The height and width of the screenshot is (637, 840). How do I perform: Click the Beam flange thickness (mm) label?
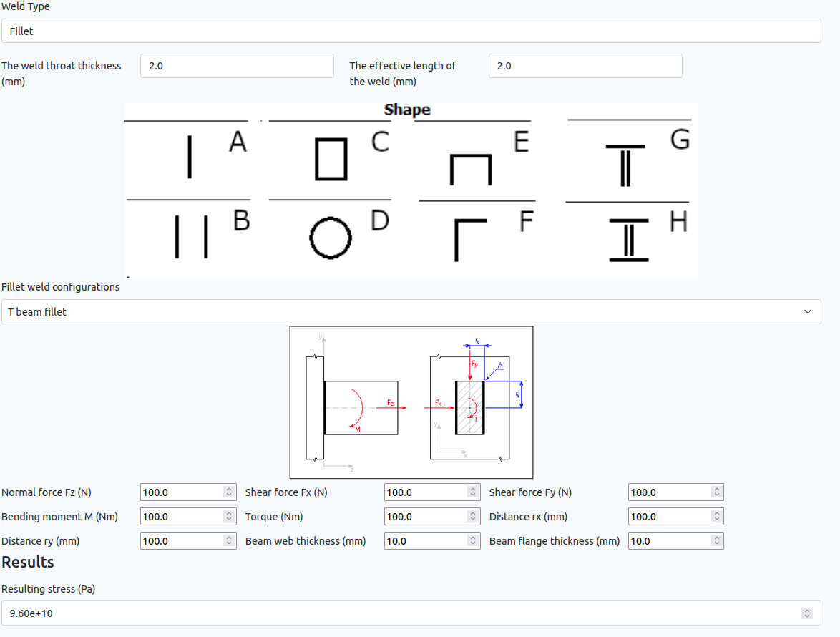click(x=555, y=541)
